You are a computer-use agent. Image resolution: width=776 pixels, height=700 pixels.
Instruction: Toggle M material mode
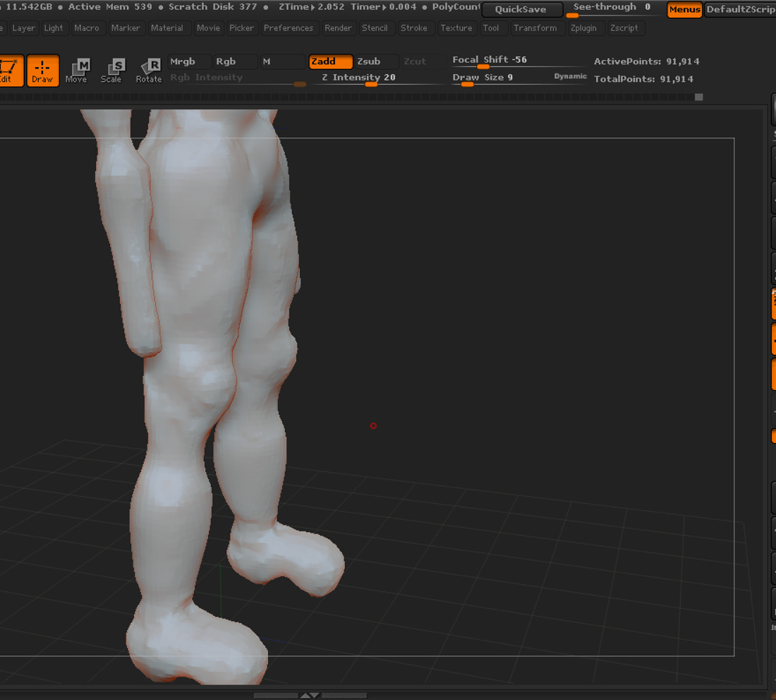(x=282, y=61)
